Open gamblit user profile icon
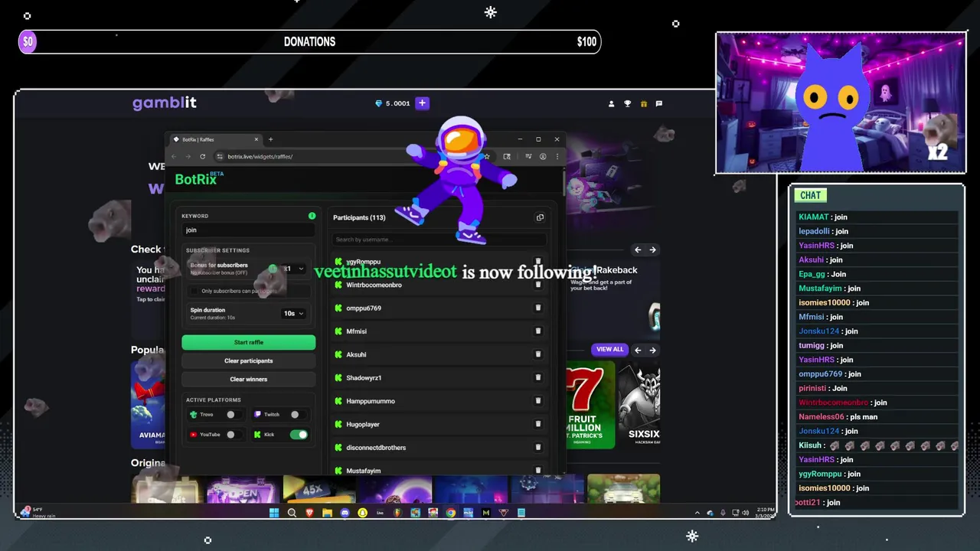The width and height of the screenshot is (980, 551). 611,103
